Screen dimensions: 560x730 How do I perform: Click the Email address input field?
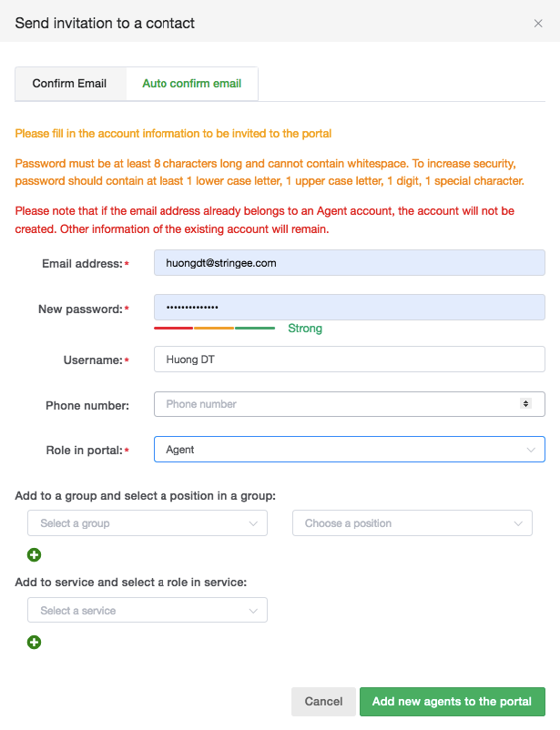point(350,263)
